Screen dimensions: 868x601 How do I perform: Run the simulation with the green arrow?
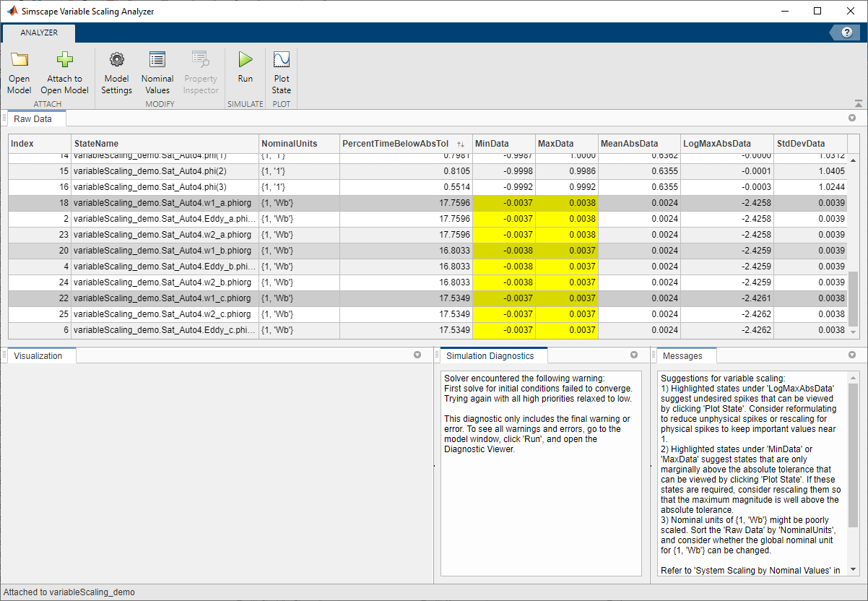246,60
